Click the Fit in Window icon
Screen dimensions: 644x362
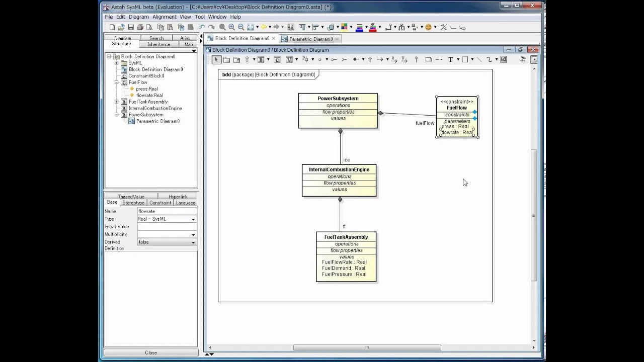click(251, 27)
